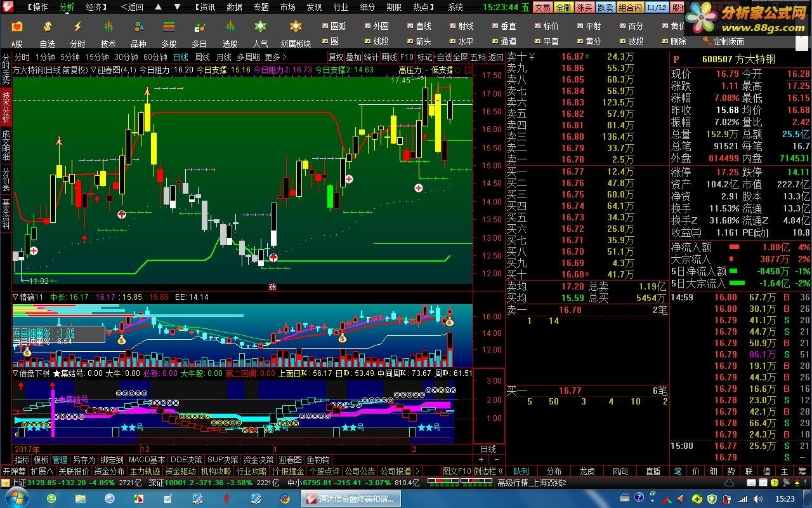This screenshot has width=812, height=508.
Task: Open the 迎春图 indicator dropdown triangle
Action: tap(93, 70)
